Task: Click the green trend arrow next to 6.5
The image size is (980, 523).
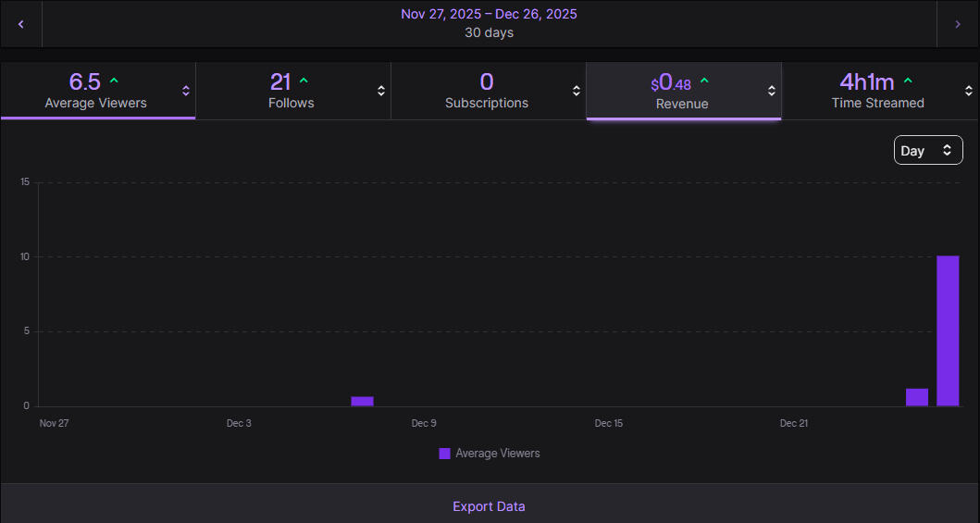Action: tap(114, 81)
